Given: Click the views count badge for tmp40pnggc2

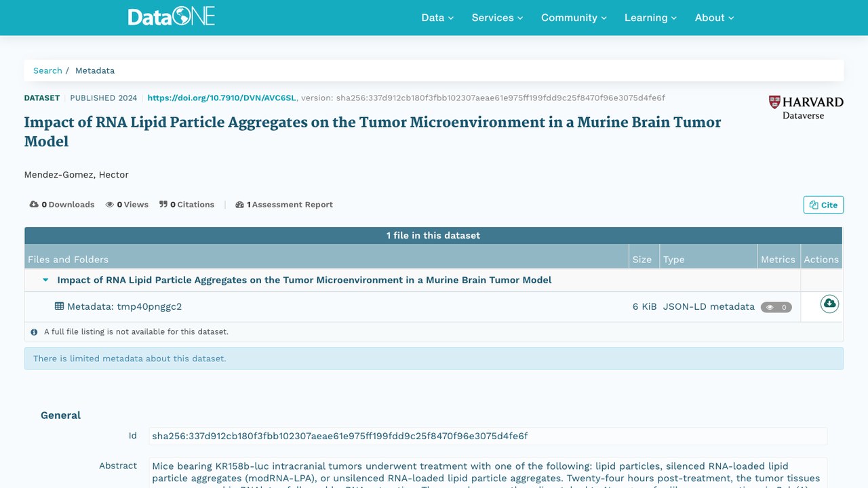Looking at the screenshot, I should click(776, 307).
